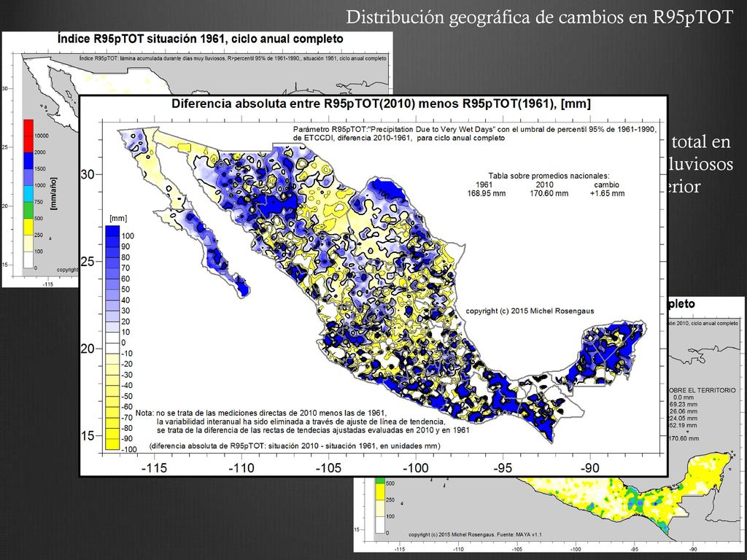Screen dimensions: 747x560
Task: Click longitude label '-95' on front map axis
Action: pos(503,468)
